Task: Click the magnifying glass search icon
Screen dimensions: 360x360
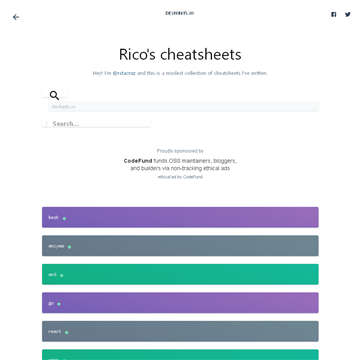Action: (x=54, y=95)
